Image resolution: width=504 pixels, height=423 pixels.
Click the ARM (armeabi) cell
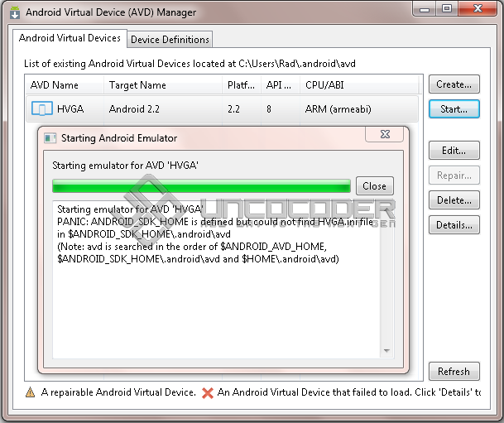(x=338, y=109)
